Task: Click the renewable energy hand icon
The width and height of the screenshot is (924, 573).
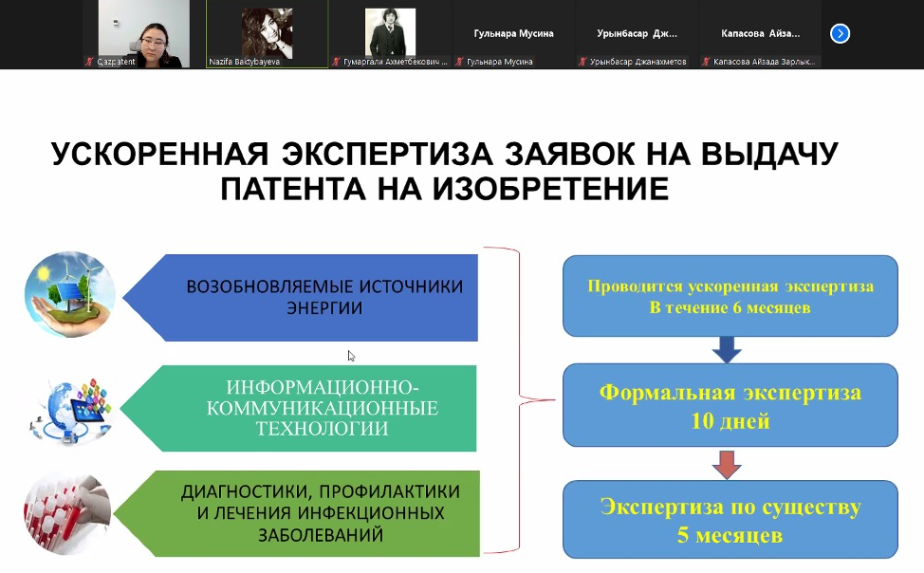Action: click(69, 294)
